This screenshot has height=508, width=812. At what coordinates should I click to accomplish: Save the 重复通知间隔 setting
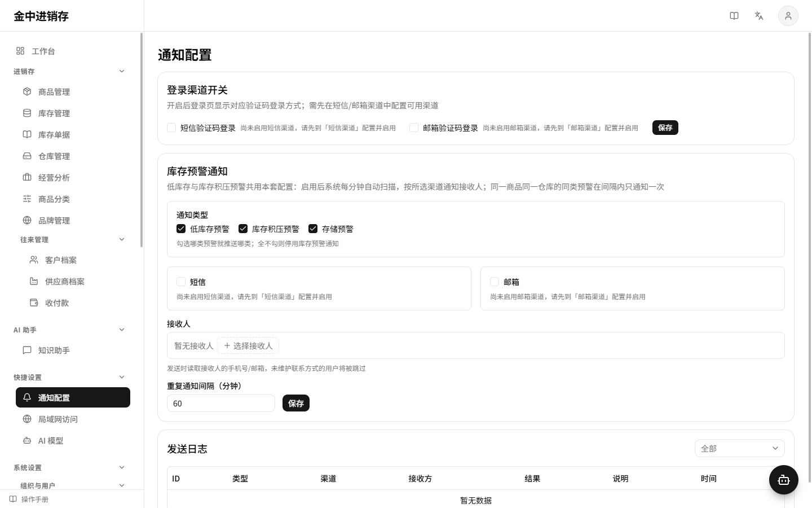[296, 403]
